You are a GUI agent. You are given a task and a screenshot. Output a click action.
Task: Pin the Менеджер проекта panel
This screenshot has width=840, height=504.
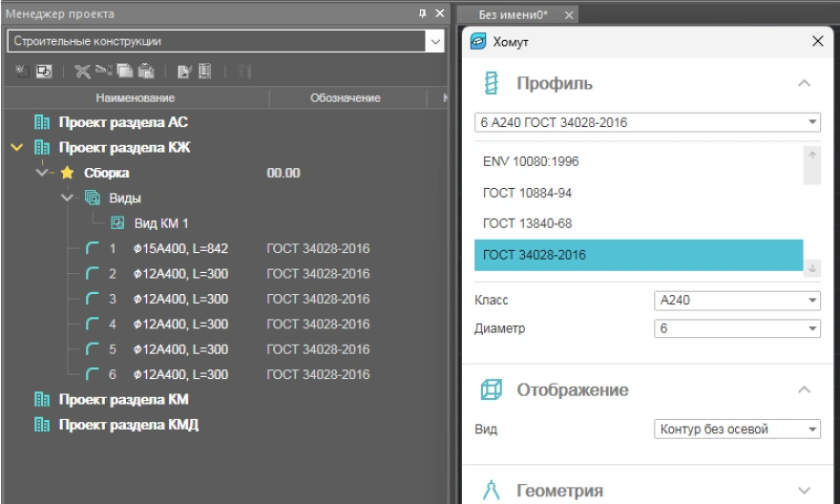(423, 13)
